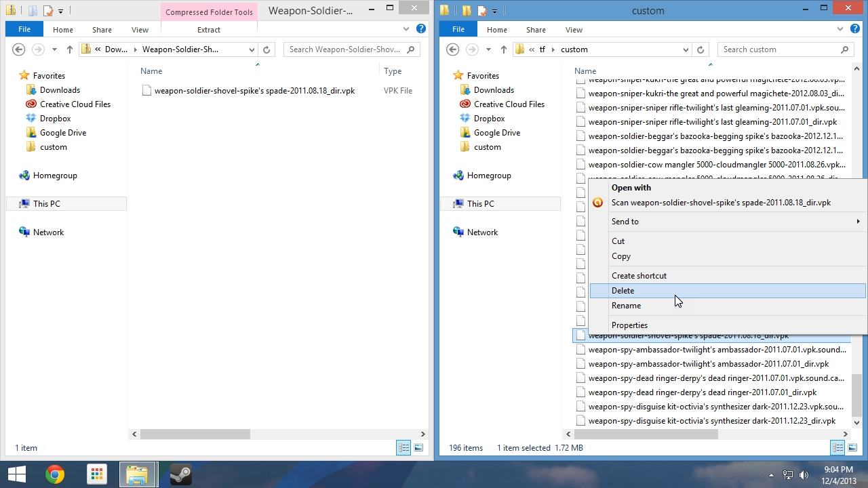Refresh the Weapon-Soldier folder view

coord(267,49)
